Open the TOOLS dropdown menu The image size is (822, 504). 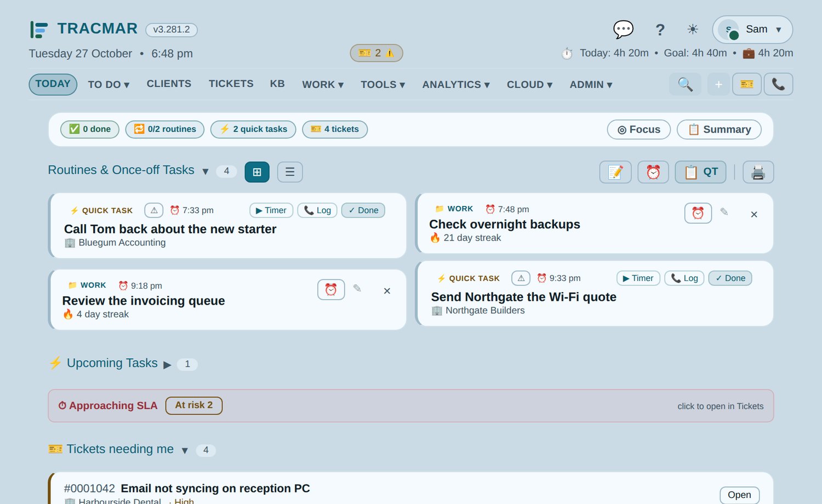(x=383, y=85)
